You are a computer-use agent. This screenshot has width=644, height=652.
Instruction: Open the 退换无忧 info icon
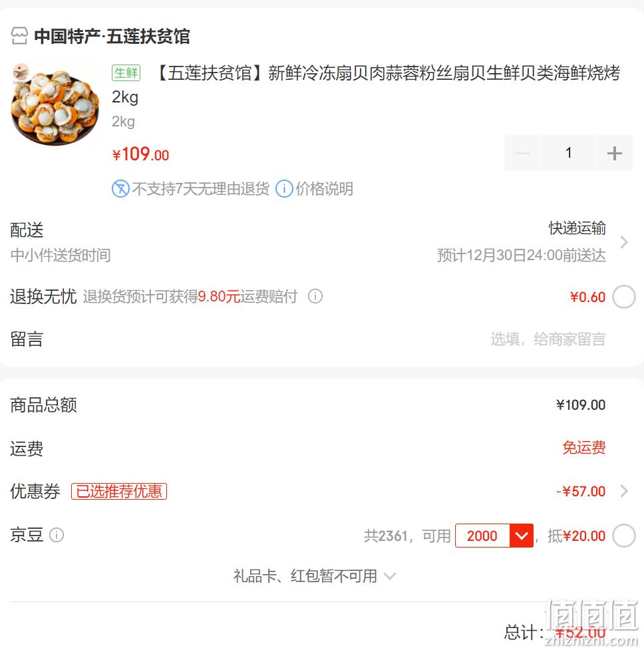point(315,297)
